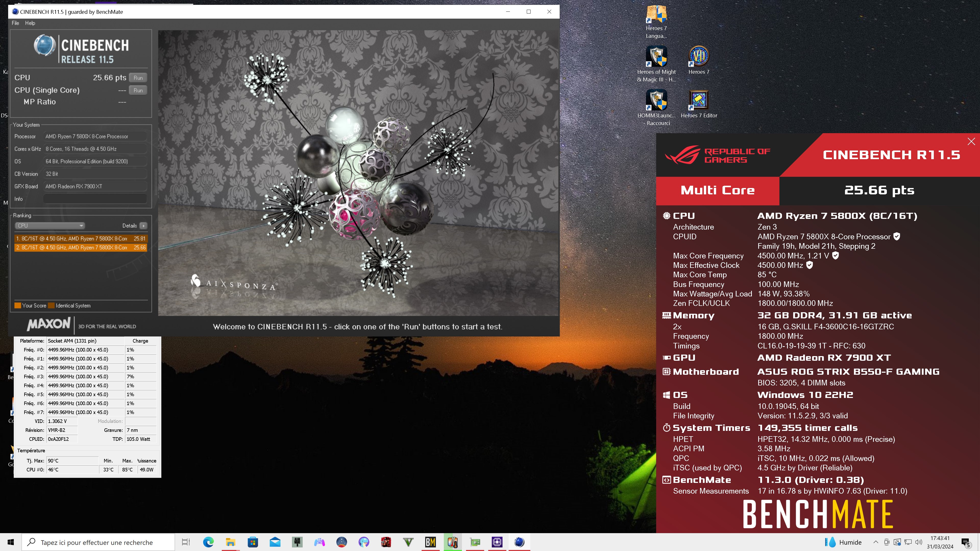Screen dimensions: 980x551
Task: Open the Windows Start menu
Action: [11, 542]
